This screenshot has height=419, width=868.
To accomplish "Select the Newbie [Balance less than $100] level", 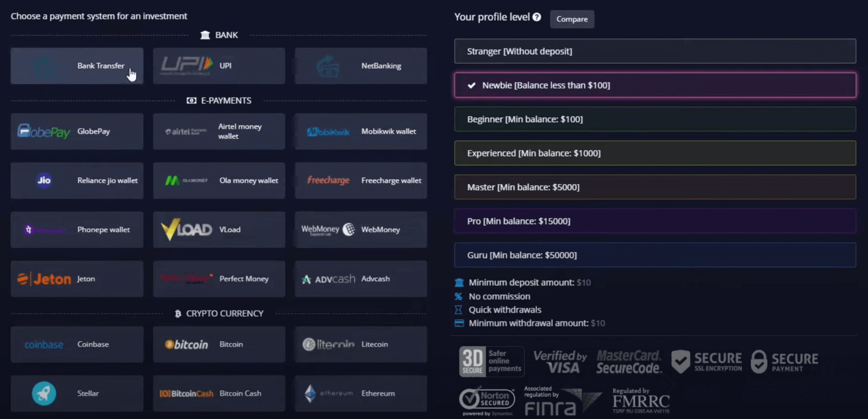I will [655, 85].
